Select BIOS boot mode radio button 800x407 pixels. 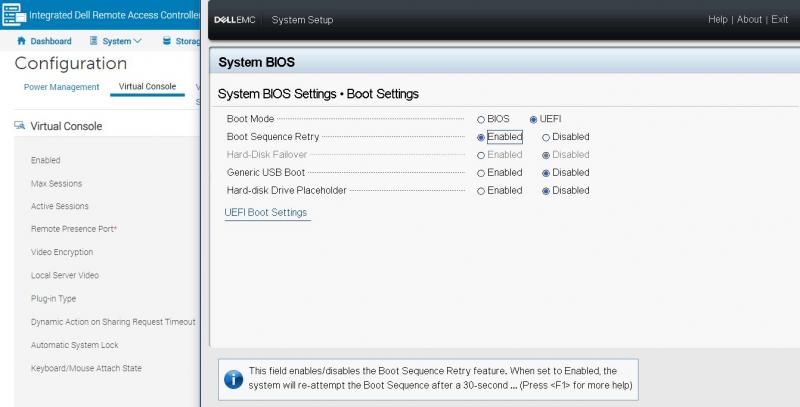click(x=481, y=119)
